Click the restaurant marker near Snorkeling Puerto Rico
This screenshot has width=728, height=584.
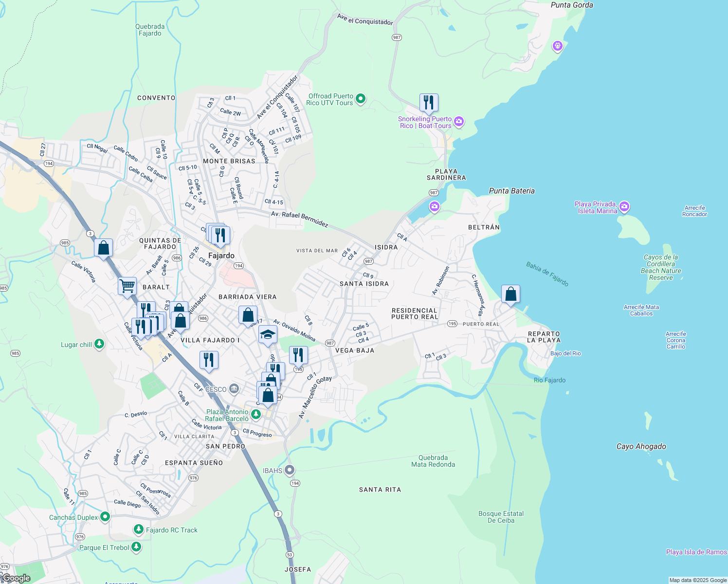click(x=429, y=103)
